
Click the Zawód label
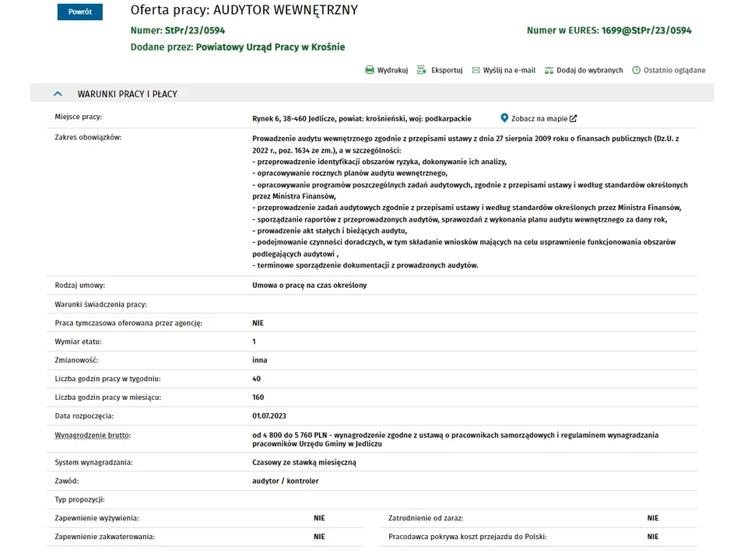(66, 481)
